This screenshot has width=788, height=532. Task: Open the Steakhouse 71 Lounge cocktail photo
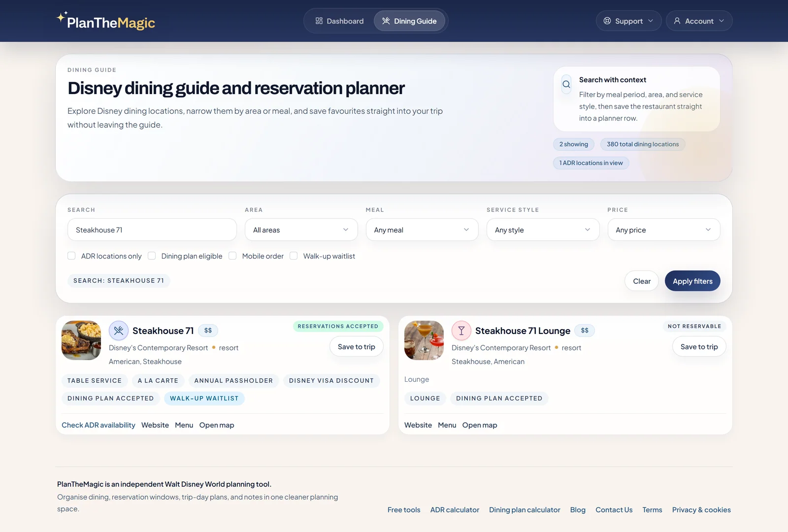click(x=424, y=340)
